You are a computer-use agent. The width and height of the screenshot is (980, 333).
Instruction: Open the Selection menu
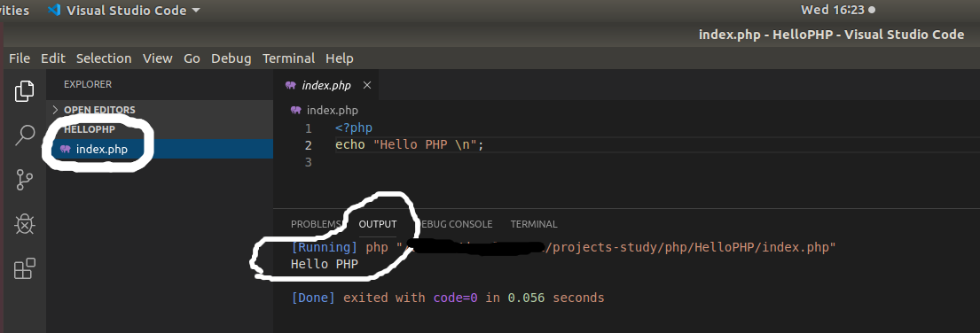tap(104, 58)
